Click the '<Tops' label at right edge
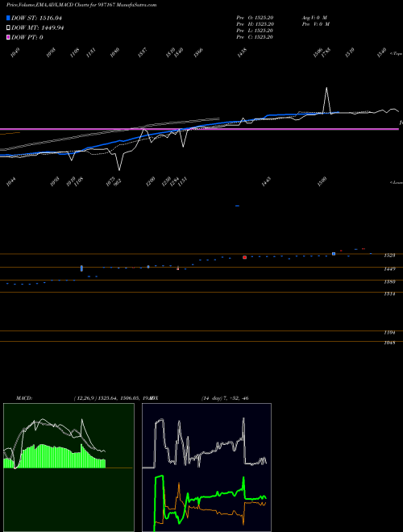403x532 pixels. point(397,54)
